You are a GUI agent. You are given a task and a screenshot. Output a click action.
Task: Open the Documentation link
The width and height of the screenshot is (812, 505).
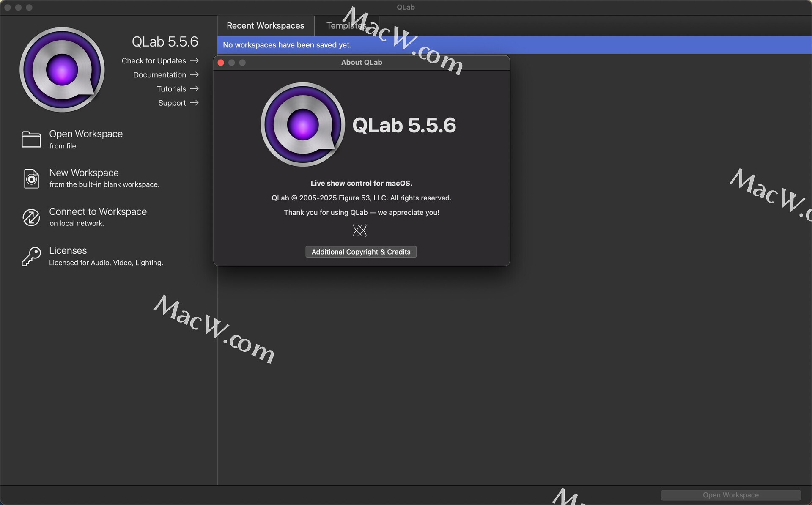point(159,75)
